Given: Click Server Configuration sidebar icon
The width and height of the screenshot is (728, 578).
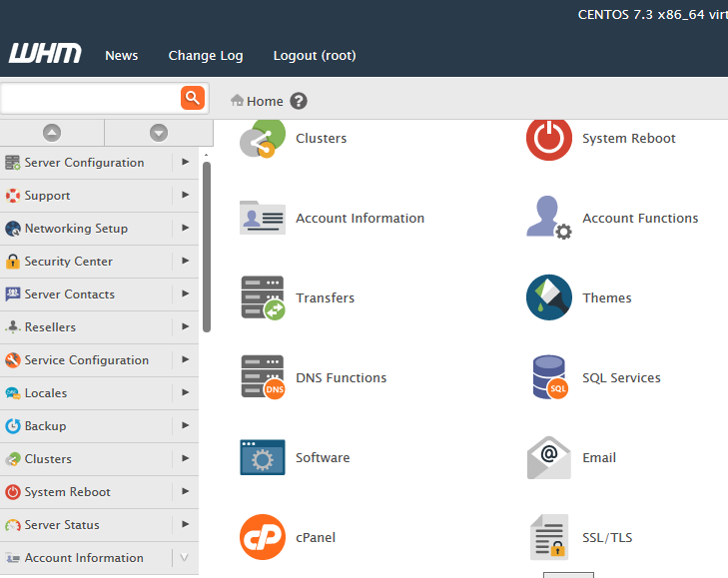Looking at the screenshot, I should (x=13, y=163).
